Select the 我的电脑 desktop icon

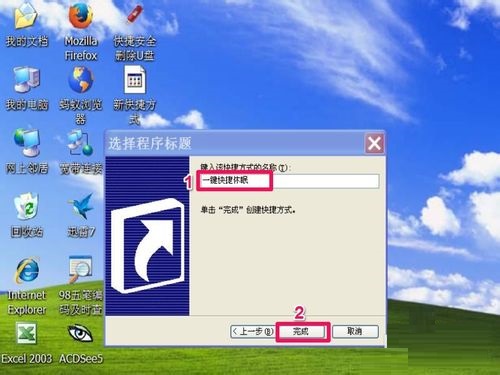[27, 80]
